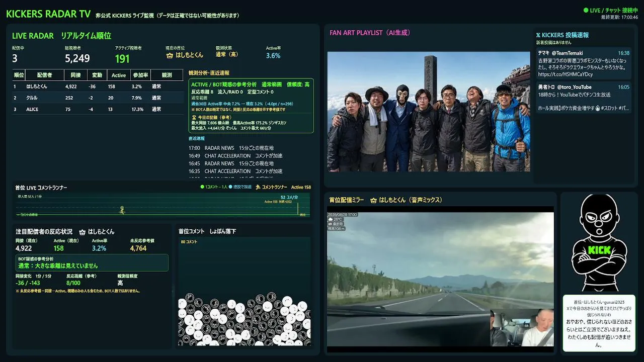Click the total viewers value 5,249
Screen dimensions: 644x362
coord(77,58)
